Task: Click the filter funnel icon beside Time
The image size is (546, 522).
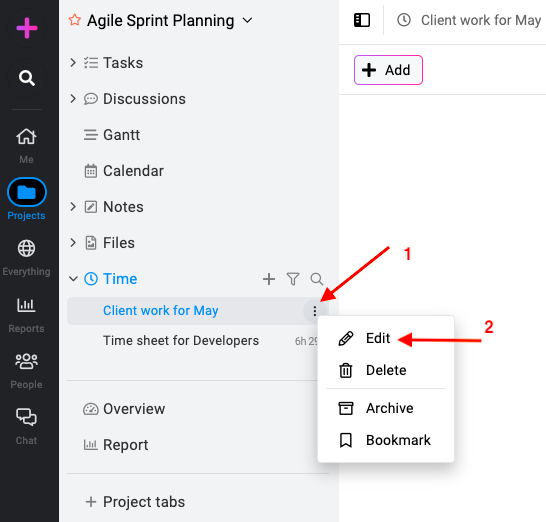Action: tap(293, 279)
